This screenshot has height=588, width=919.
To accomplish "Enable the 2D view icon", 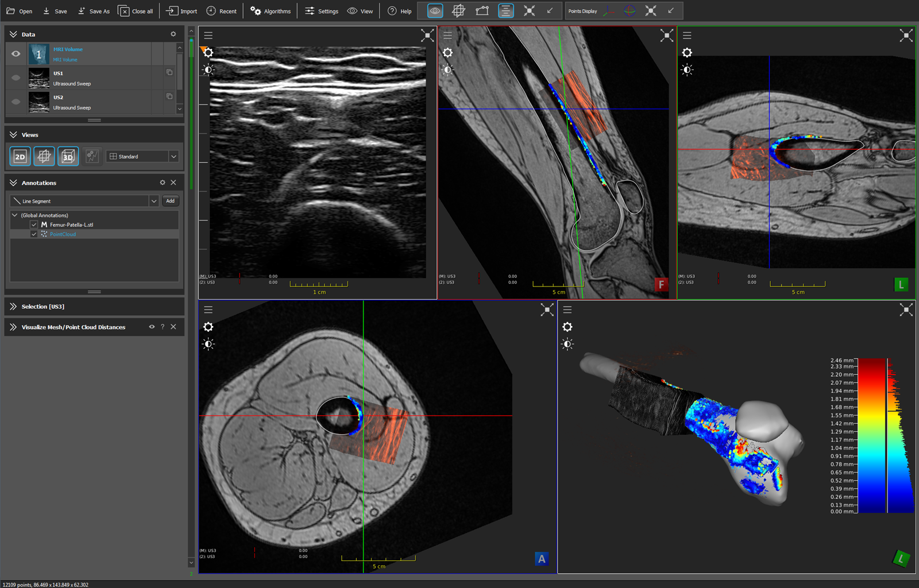I will (20, 156).
